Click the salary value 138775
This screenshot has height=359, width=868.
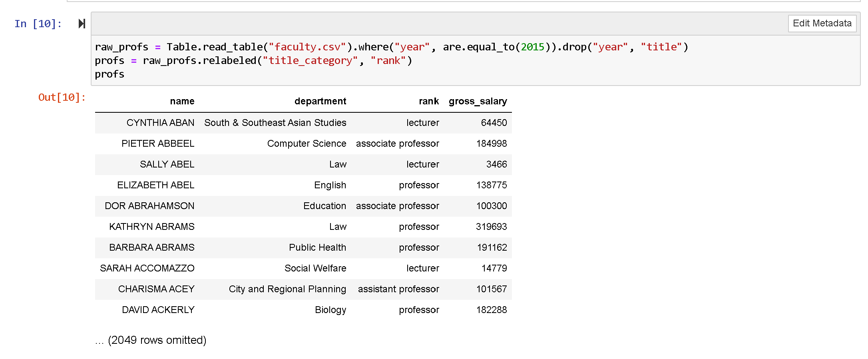[492, 185]
